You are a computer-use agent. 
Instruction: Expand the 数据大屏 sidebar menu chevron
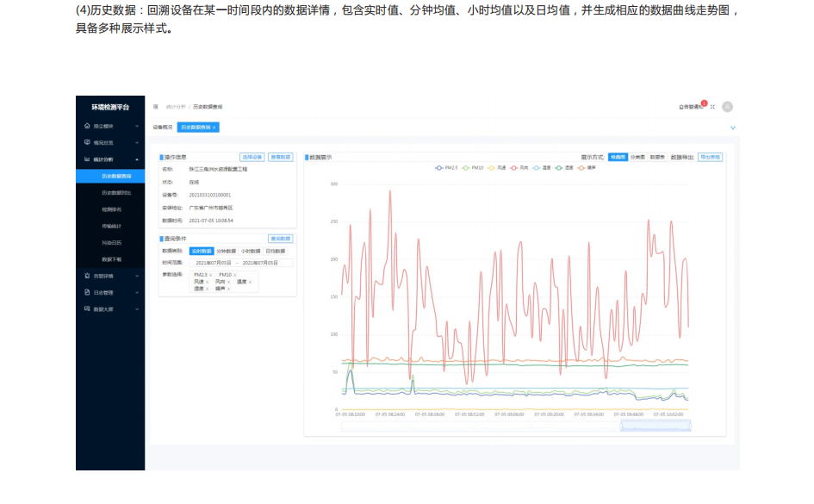(x=137, y=309)
